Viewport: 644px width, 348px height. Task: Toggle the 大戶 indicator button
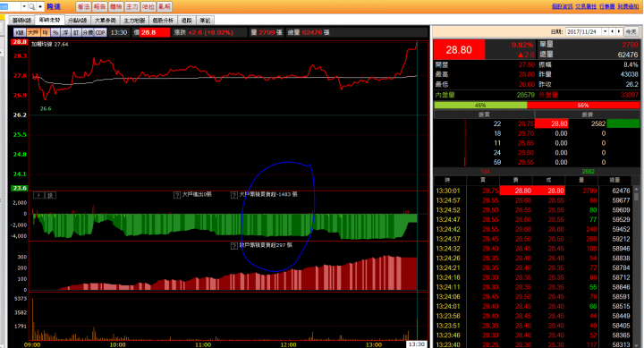33,32
